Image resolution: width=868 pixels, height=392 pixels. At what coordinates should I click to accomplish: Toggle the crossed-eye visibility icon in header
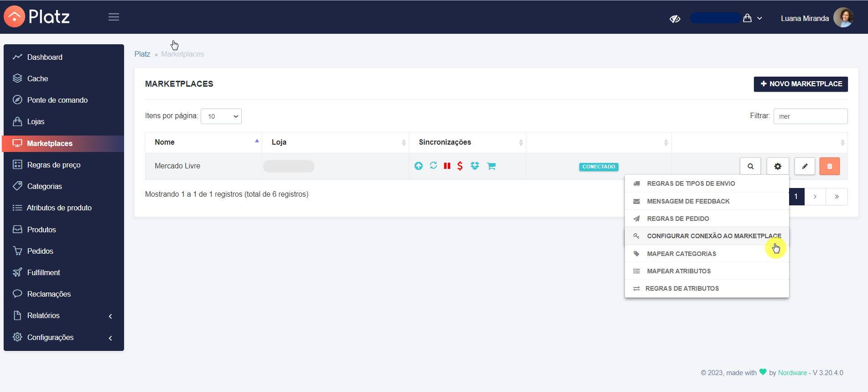click(675, 19)
